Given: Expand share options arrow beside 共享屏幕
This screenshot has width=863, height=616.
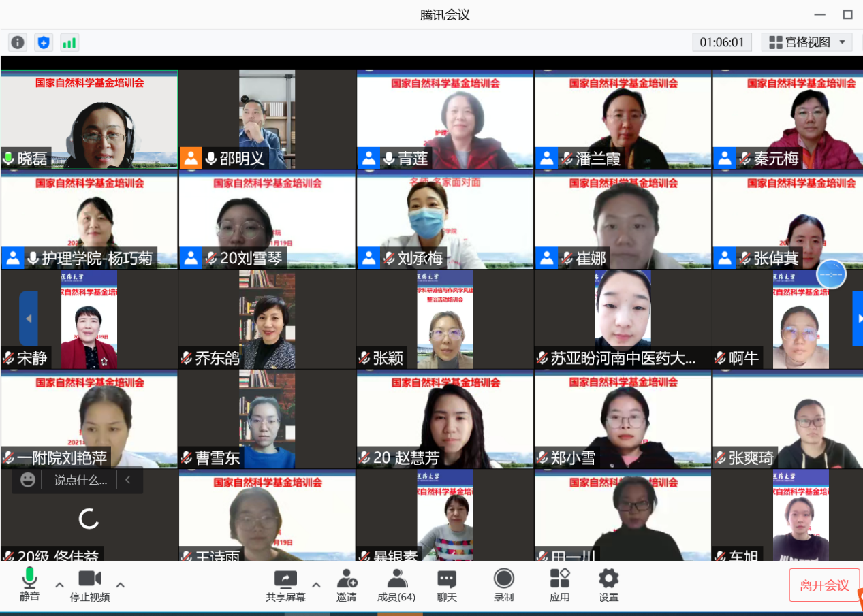Looking at the screenshot, I should click(x=316, y=585).
